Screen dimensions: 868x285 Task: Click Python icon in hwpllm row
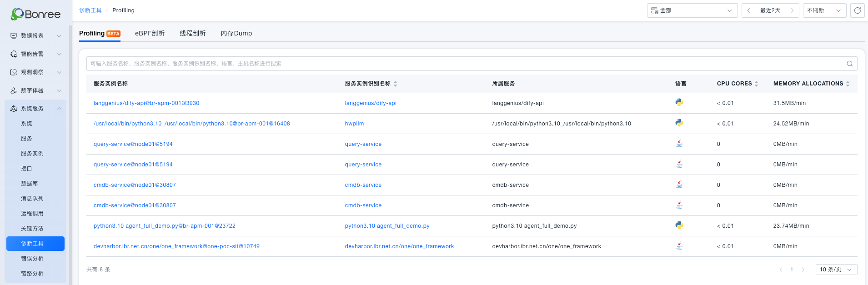(679, 123)
